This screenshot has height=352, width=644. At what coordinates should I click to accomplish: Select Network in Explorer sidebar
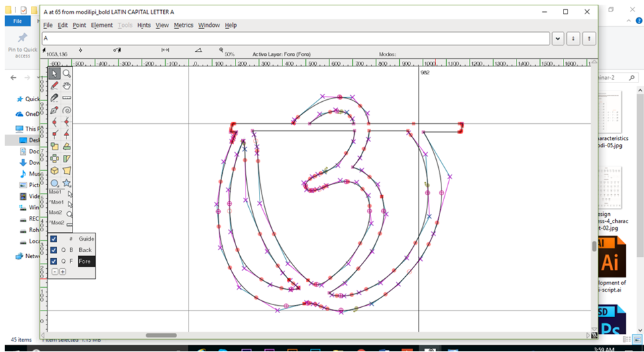(x=28, y=256)
